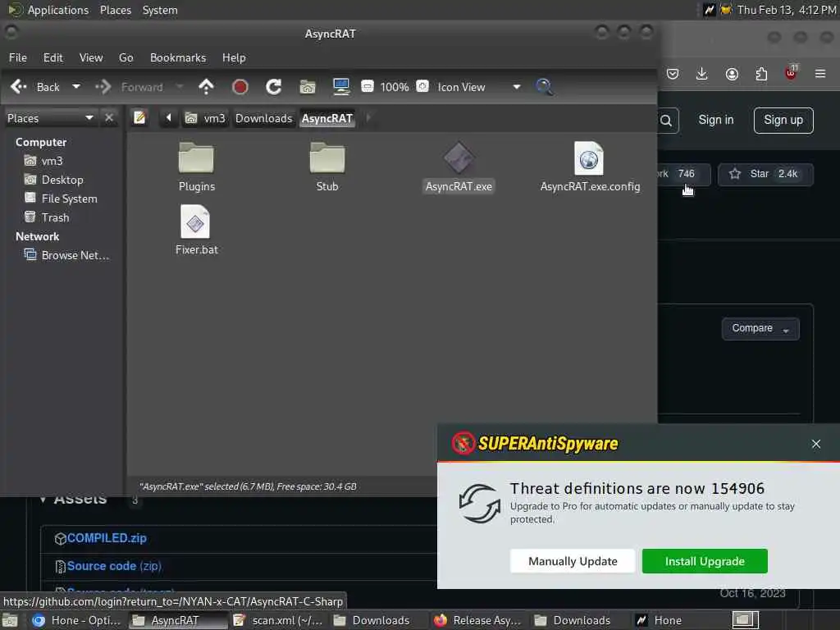Open the Back history dropdown arrow

pyautogui.click(x=76, y=87)
